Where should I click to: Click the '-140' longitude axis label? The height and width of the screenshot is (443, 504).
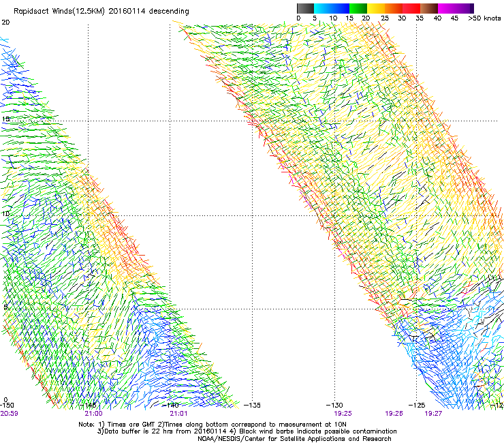point(170,405)
